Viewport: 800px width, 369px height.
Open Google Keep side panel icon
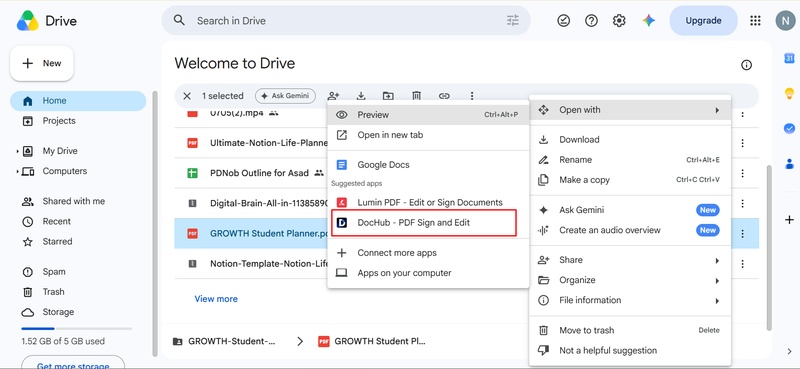[x=789, y=93]
